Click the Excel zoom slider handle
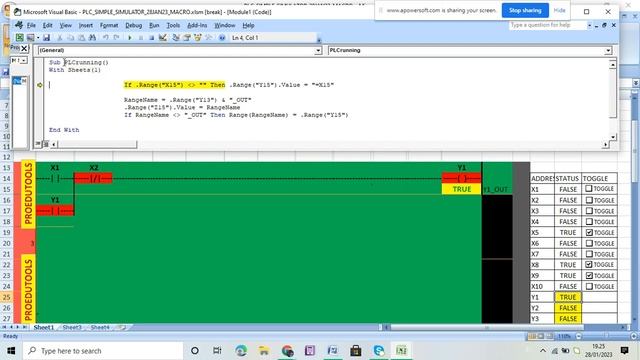640x360 pixels. tap(607, 336)
